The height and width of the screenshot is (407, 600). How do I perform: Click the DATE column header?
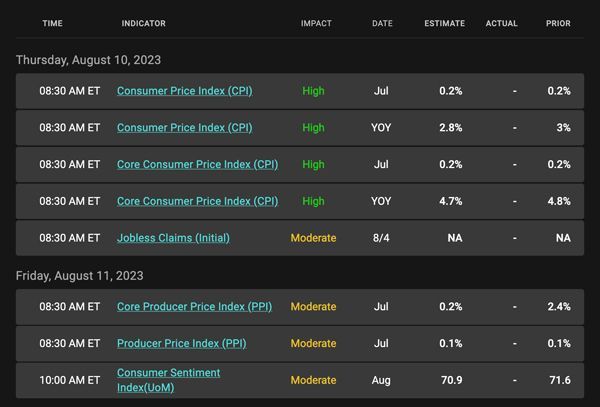point(382,23)
